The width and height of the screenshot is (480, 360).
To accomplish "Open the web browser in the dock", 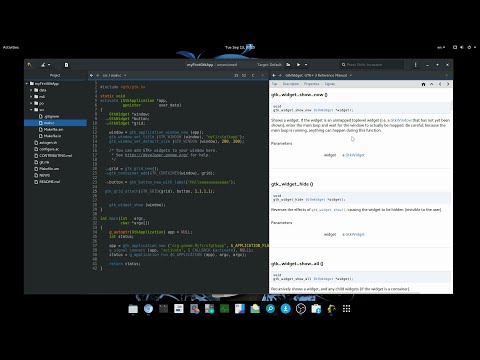I will pos(148,309).
